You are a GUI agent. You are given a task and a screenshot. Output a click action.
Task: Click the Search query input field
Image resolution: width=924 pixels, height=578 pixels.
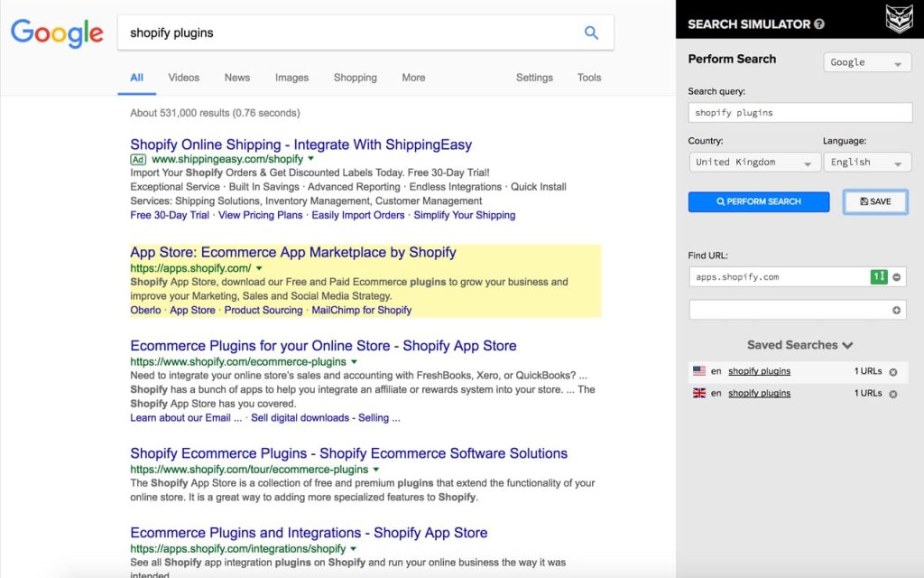799,112
